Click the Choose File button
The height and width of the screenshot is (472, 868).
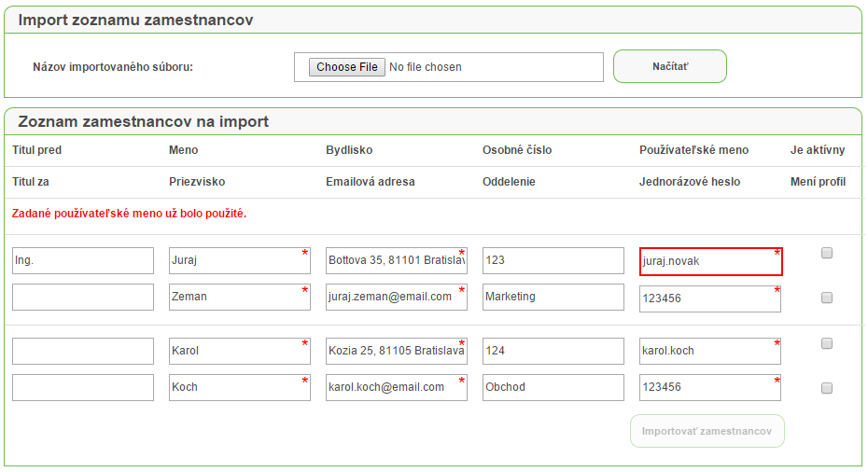[346, 67]
